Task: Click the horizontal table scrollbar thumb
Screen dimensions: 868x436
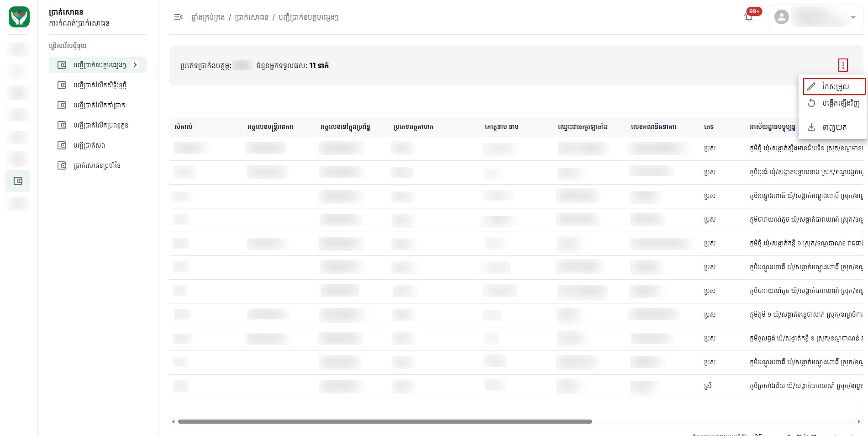Action: (x=385, y=421)
